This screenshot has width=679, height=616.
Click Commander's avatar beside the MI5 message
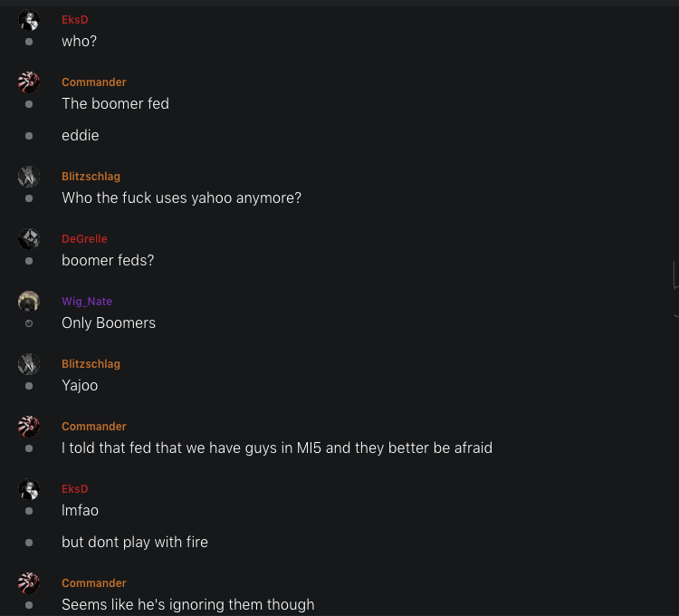pyautogui.click(x=29, y=427)
